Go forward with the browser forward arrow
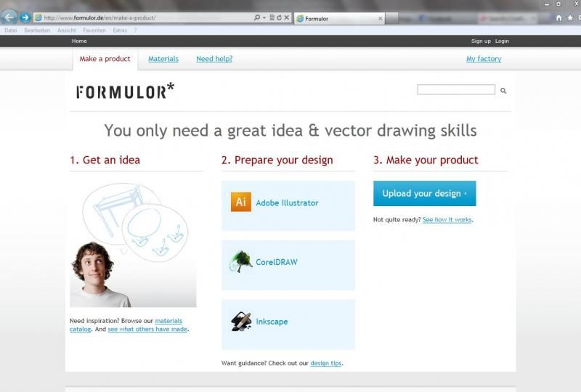The width and height of the screenshot is (581, 392). (25, 17)
